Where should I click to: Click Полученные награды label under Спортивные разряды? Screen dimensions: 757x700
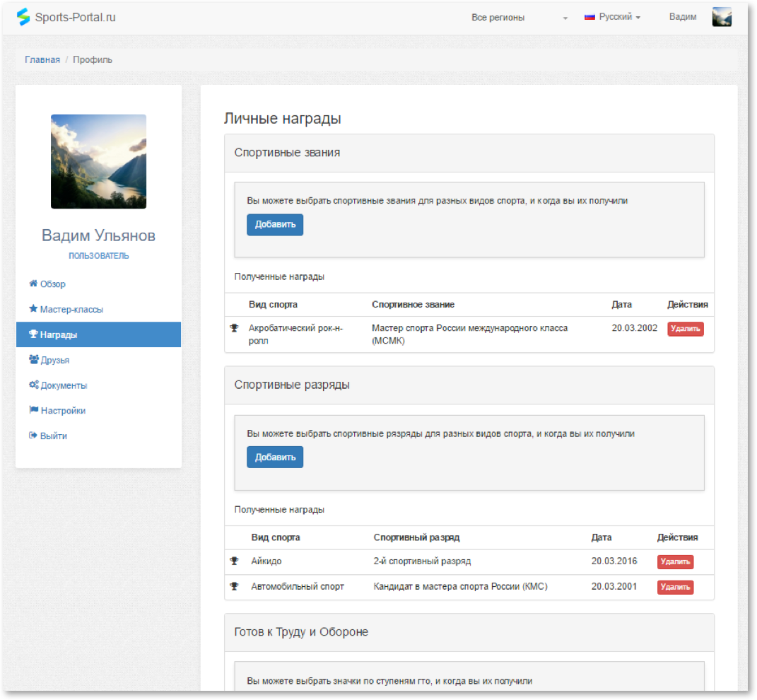[279, 510]
